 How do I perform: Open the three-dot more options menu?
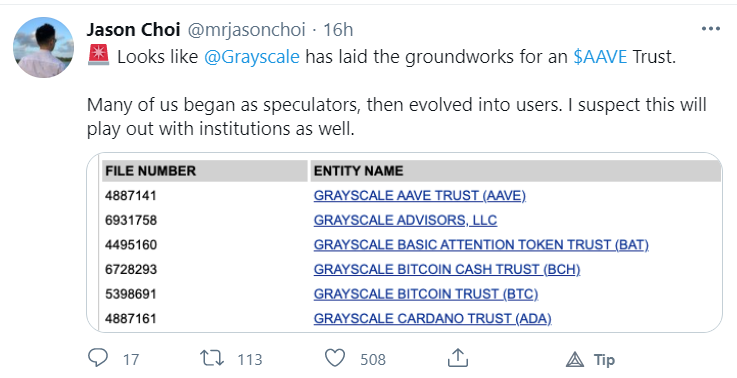[x=710, y=29]
